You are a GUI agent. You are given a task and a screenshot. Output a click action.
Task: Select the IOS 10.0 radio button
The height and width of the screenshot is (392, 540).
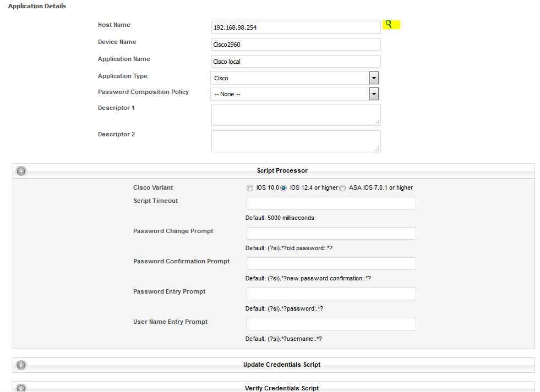click(250, 188)
